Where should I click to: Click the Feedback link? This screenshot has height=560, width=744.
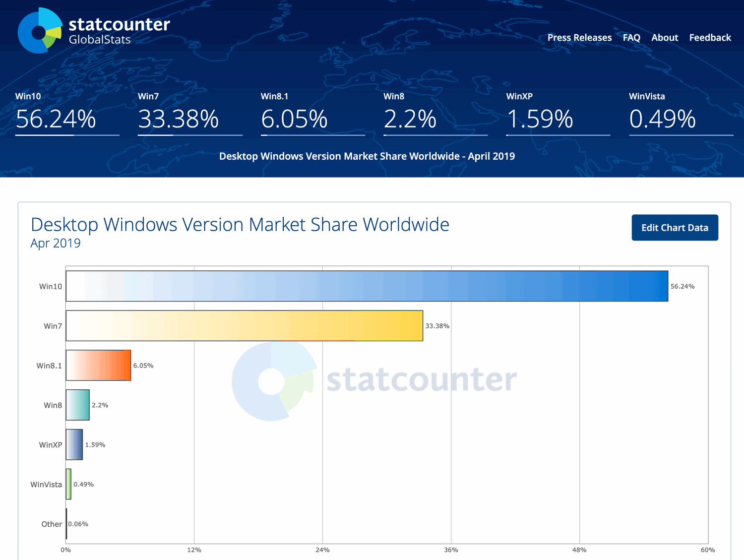(710, 38)
